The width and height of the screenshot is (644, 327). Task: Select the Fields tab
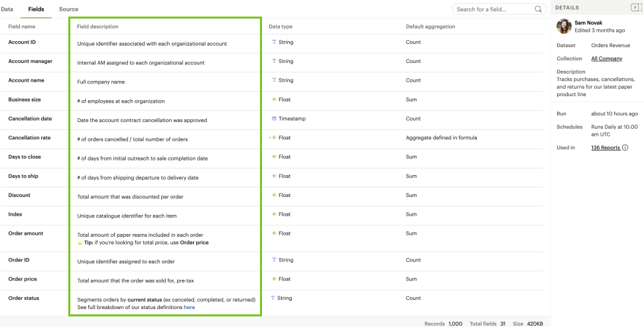(36, 9)
